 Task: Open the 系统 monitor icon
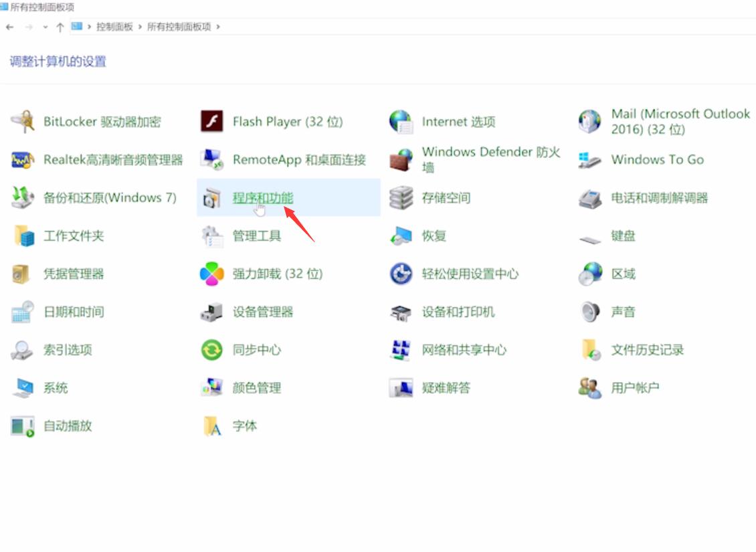pos(22,388)
